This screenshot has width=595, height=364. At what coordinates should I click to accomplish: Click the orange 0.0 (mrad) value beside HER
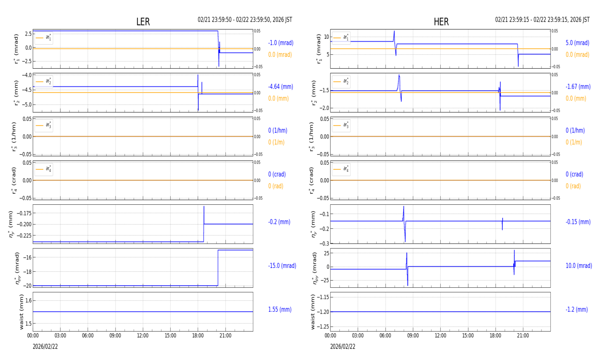coord(577,55)
